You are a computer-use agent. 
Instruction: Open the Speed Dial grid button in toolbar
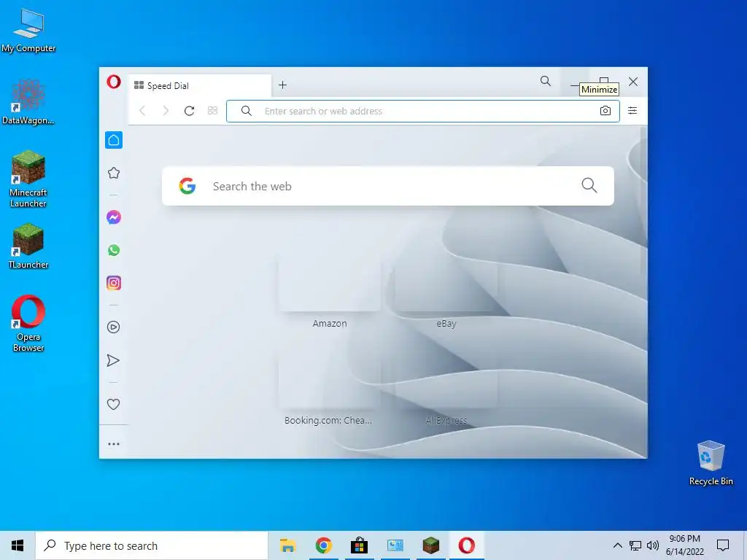[212, 111]
